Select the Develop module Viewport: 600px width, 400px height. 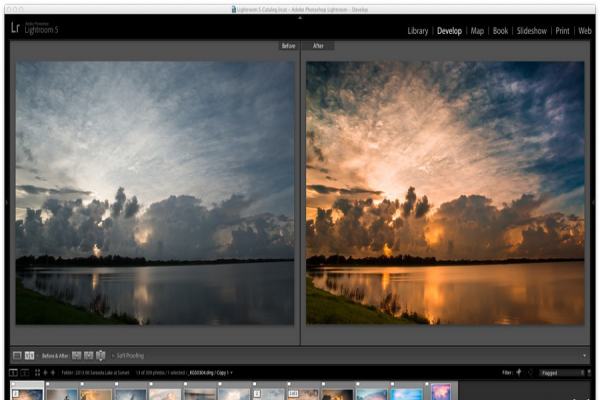[x=449, y=31]
